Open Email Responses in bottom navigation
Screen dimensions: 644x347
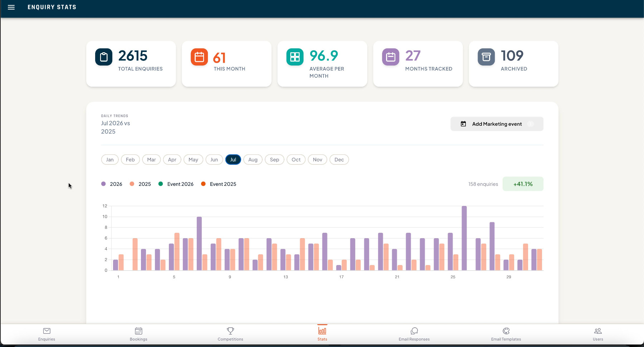414,334
